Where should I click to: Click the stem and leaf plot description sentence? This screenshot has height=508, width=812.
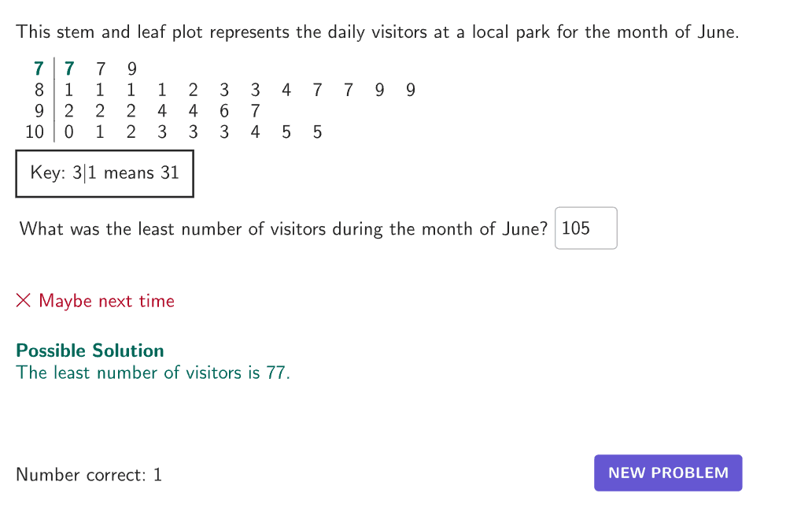click(x=377, y=32)
